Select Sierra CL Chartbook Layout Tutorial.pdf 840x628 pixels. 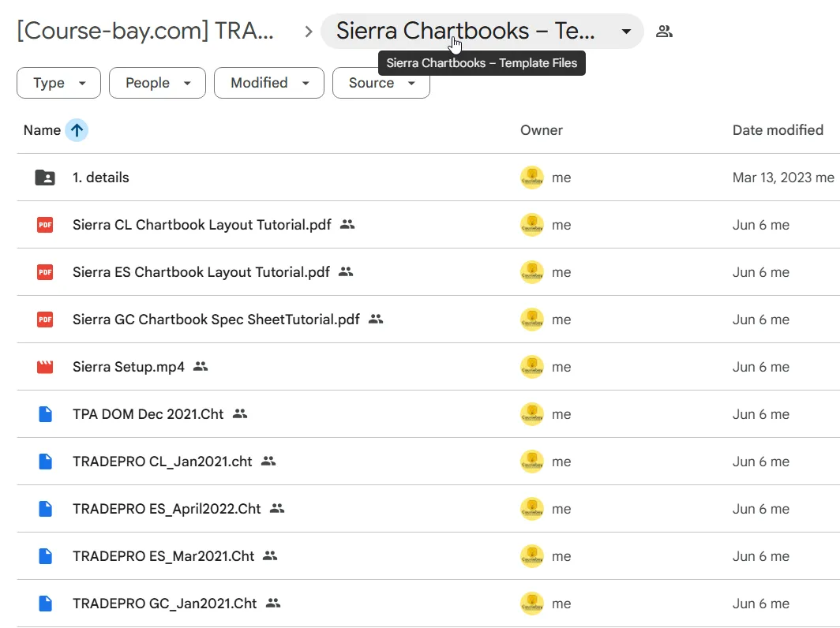coord(202,225)
